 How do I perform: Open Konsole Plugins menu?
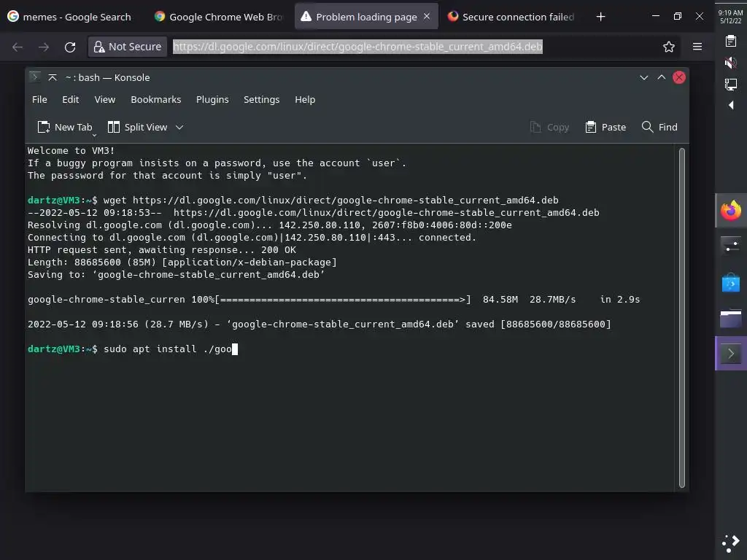click(x=212, y=99)
